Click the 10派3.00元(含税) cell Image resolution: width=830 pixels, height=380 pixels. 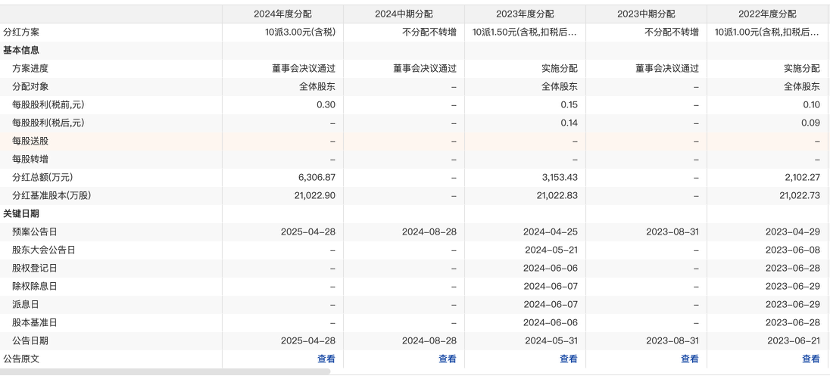[x=300, y=32]
